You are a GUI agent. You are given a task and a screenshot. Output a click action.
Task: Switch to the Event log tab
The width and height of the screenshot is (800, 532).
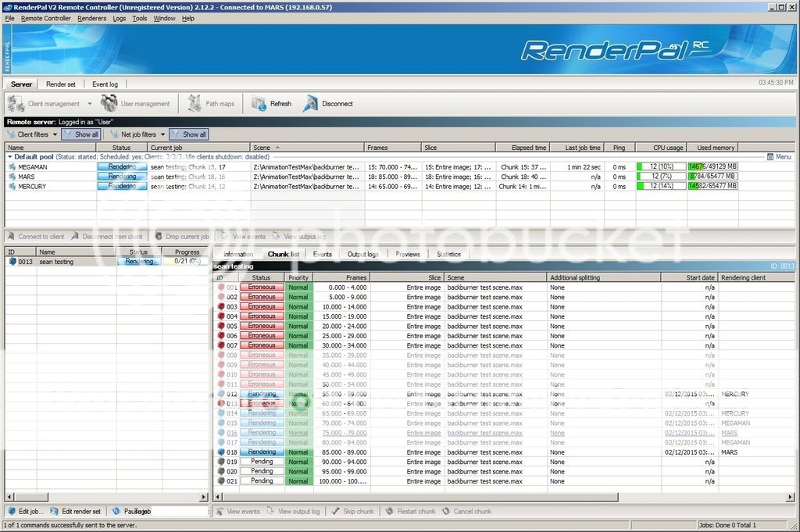[105, 84]
